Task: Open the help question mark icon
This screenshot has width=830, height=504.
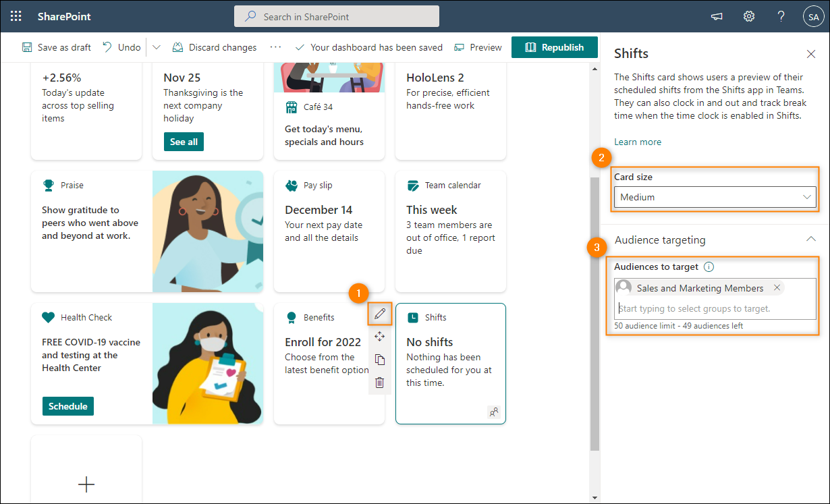Action: coord(781,16)
